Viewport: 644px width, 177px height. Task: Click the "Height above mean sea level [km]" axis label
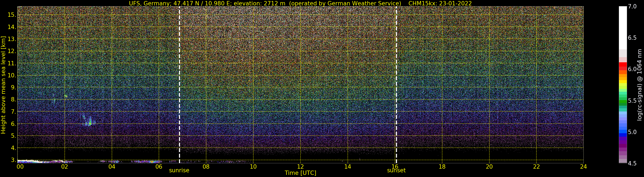point(3,85)
